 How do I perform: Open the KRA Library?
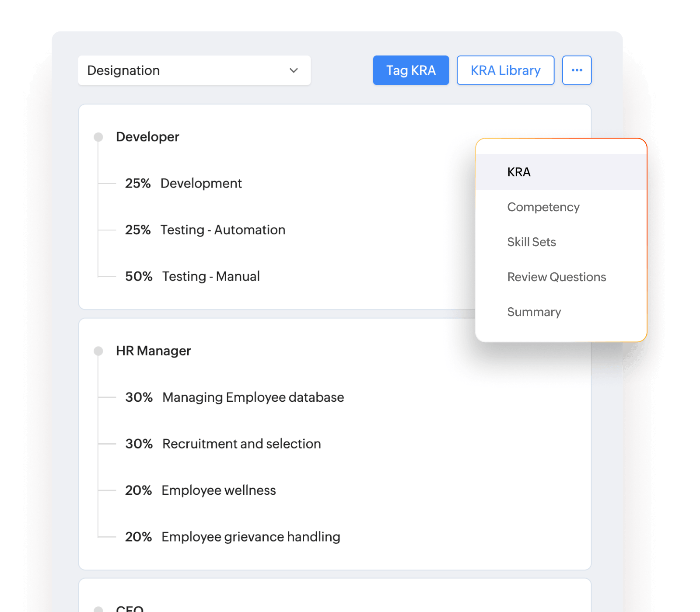(x=505, y=70)
